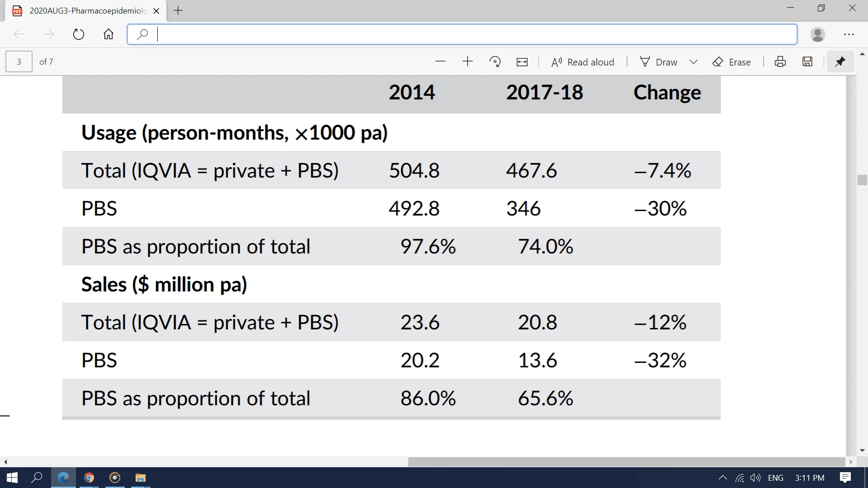This screenshot has height=488, width=868.
Task: Print the PDF document
Action: (x=780, y=62)
